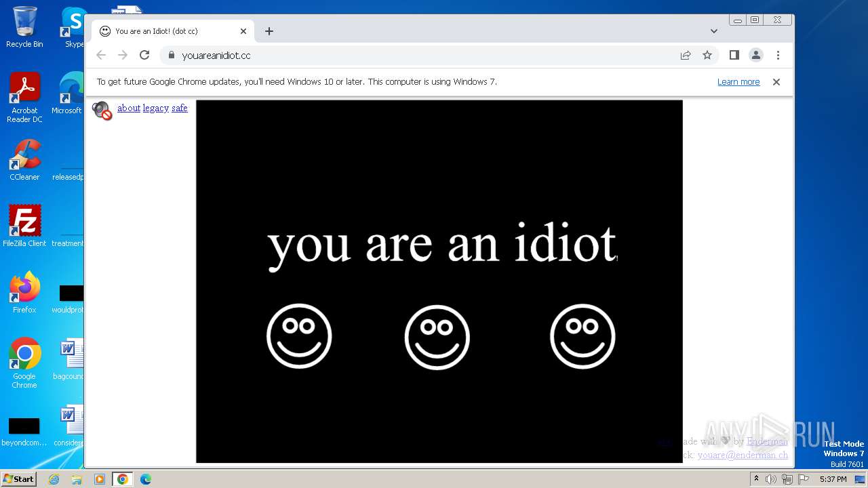868x488 pixels.
Task: Go back with the back arrow
Action: pyautogui.click(x=101, y=55)
